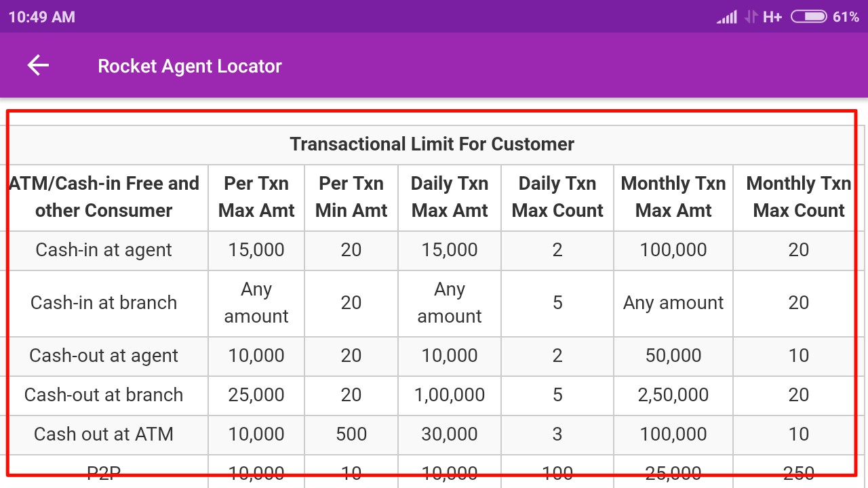Image resolution: width=868 pixels, height=488 pixels.
Task: Tap the signal strength icon
Action: (x=727, y=17)
